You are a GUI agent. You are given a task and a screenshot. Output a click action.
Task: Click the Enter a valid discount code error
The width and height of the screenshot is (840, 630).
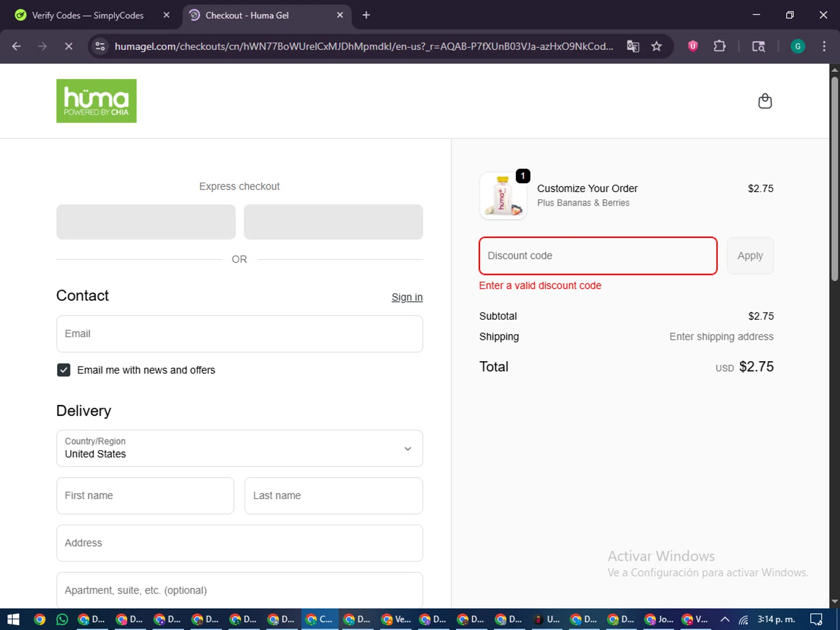tap(540, 286)
